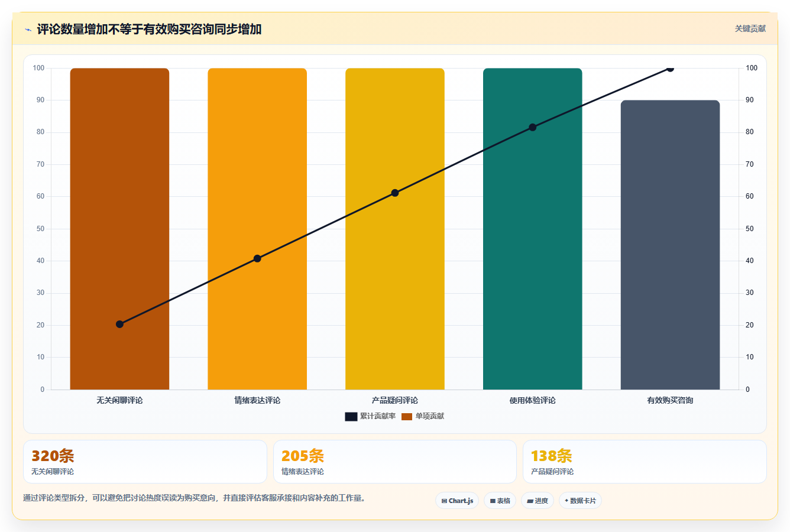
Task: Click the x-axis label 使用体验评论
Action: [x=533, y=400]
